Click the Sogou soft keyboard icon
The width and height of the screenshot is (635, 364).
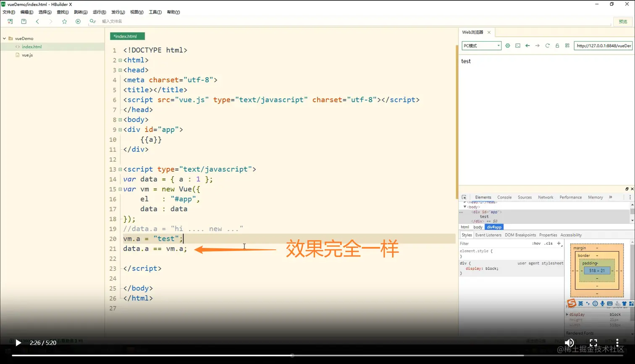click(x=610, y=304)
